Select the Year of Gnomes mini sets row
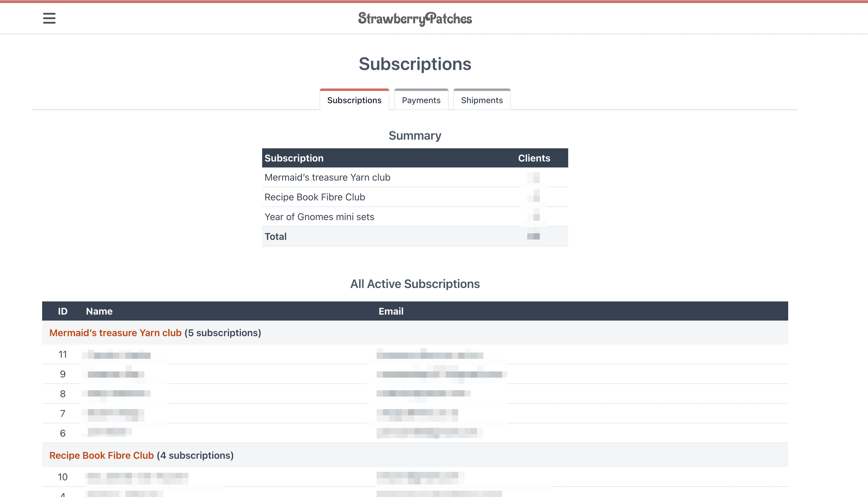The height and width of the screenshot is (497, 868). [319, 217]
